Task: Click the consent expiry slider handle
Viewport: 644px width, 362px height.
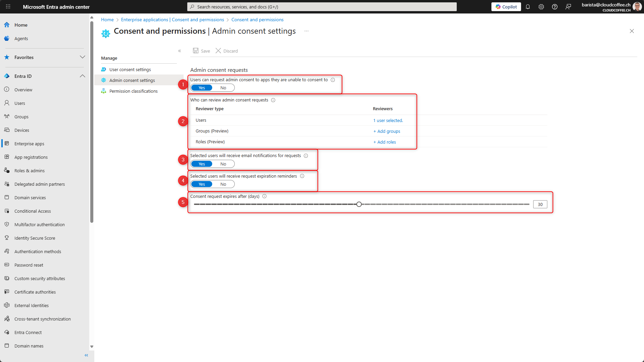Action: pyautogui.click(x=359, y=204)
